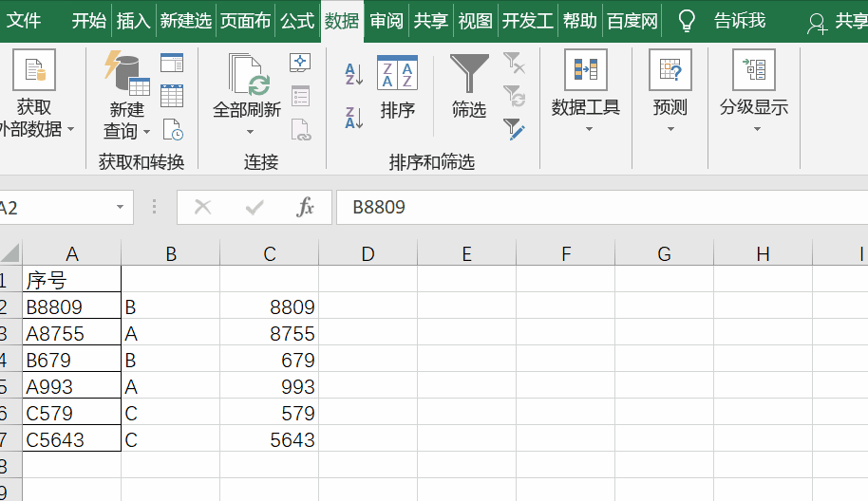Open the custom Sort dialog
Screen dimensions: 868x501
pos(398,86)
